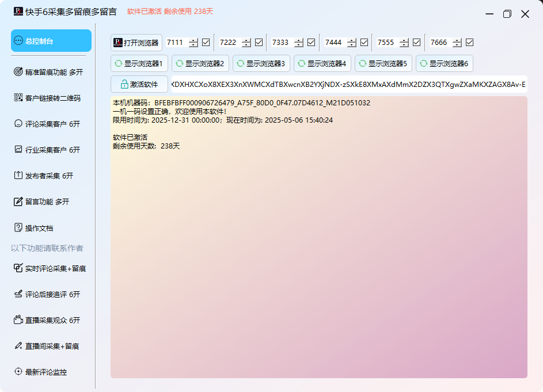Image resolution: width=543 pixels, height=392 pixels.
Task: Click the 客户链接转二维码 QR code icon
Action: click(18, 98)
